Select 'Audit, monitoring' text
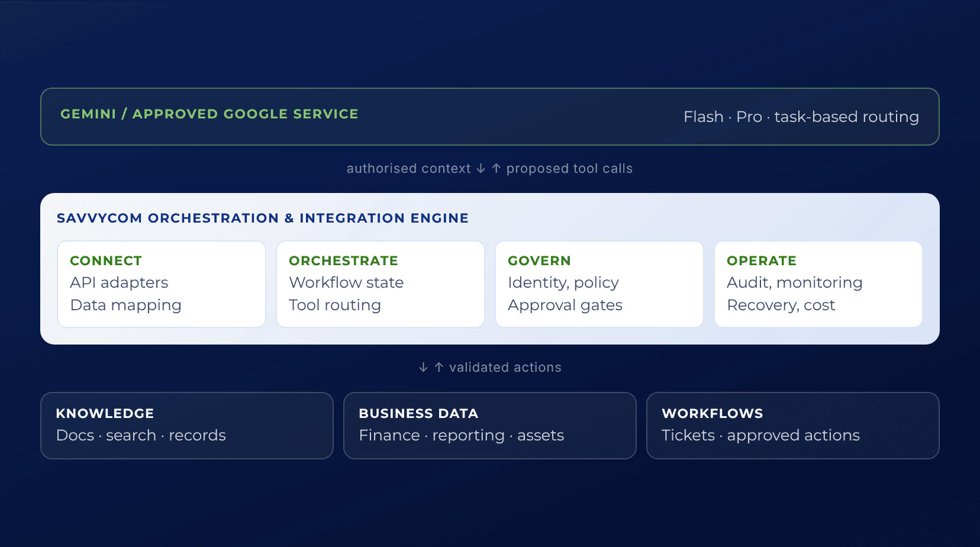The height and width of the screenshot is (547, 980). click(794, 283)
